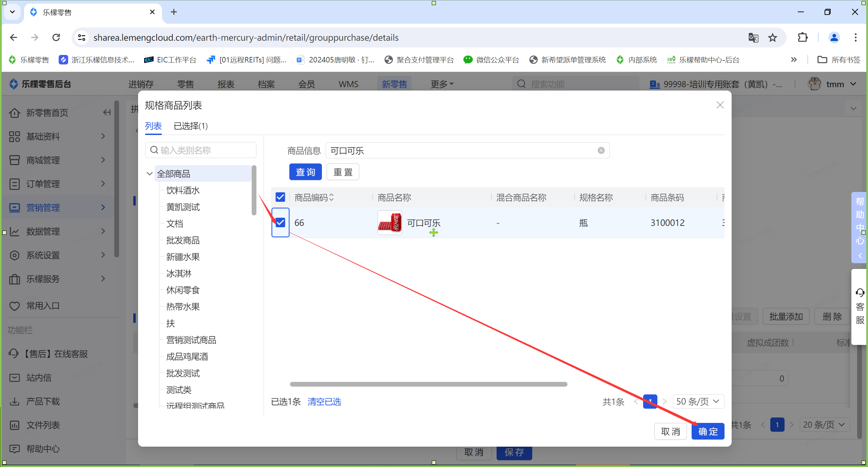Uncheck the 可口可乐 row checkbox
Viewport: 868px width, 467px height.
280,222
